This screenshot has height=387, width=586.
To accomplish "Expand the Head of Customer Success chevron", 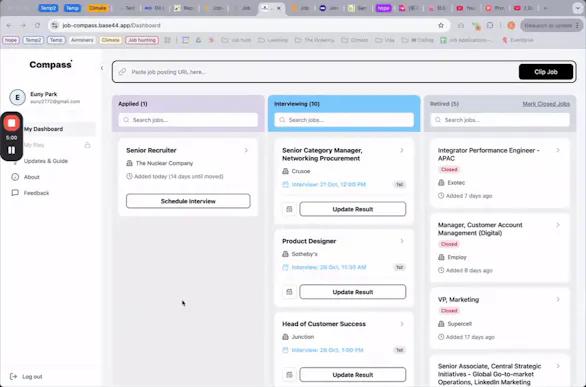I will (402, 324).
